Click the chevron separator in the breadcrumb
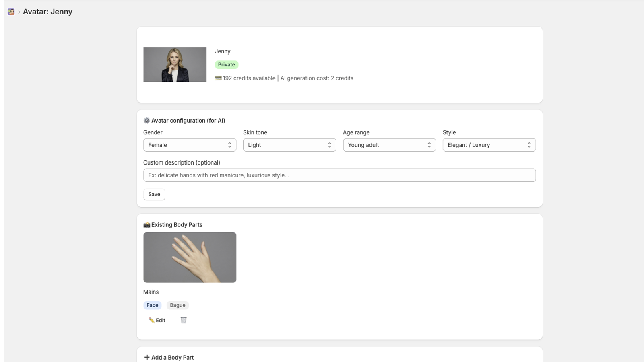This screenshot has width=644, height=362. (19, 12)
